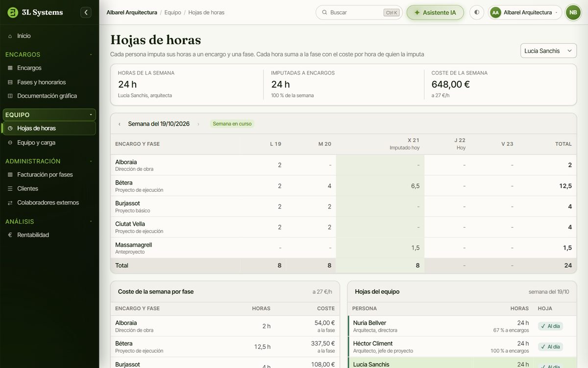This screenshot has height=368, width=588.
Task: Click the clock icon beside Hojas de horas
Action: pyautogui.click(x=10, y=128)
